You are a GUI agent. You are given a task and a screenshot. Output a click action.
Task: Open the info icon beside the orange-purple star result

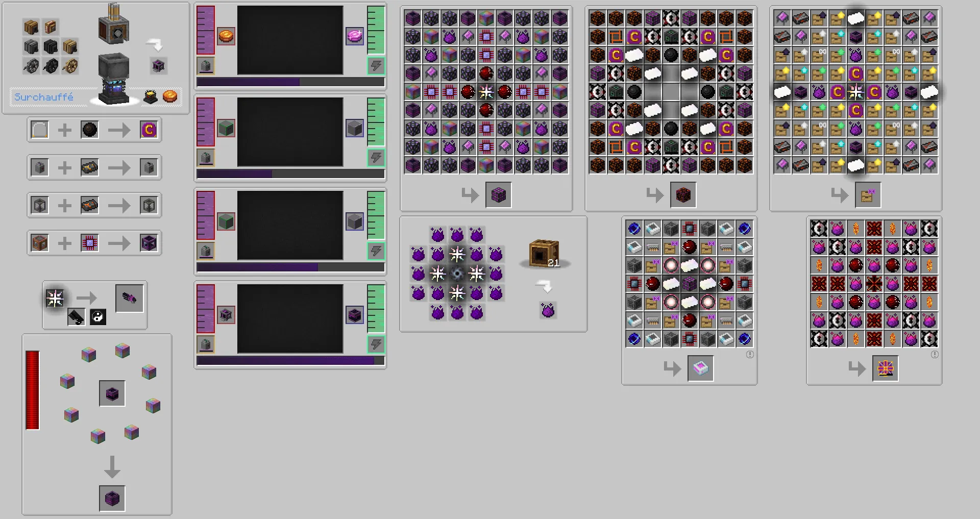point(935,354)
